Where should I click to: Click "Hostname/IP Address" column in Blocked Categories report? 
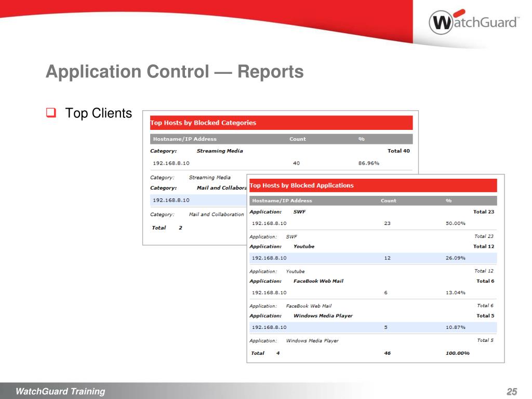pyautogui.click(x=184, y=139)
